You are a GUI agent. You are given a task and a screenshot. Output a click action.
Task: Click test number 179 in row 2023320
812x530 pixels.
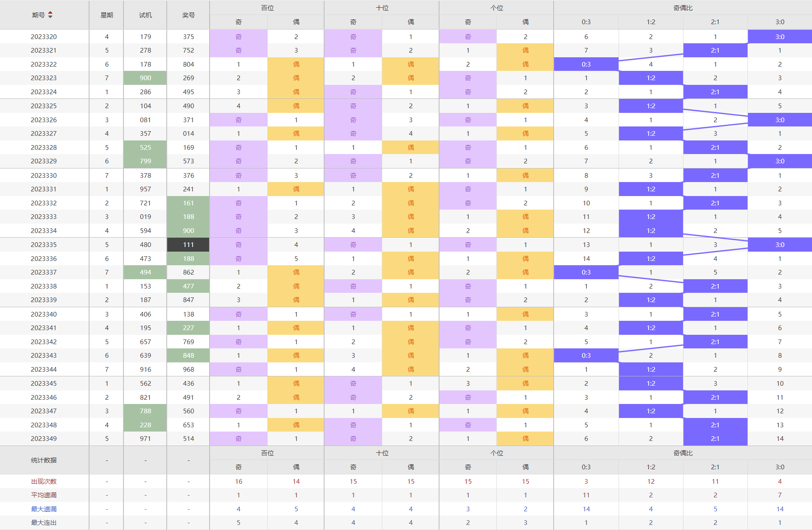[146, 37]
